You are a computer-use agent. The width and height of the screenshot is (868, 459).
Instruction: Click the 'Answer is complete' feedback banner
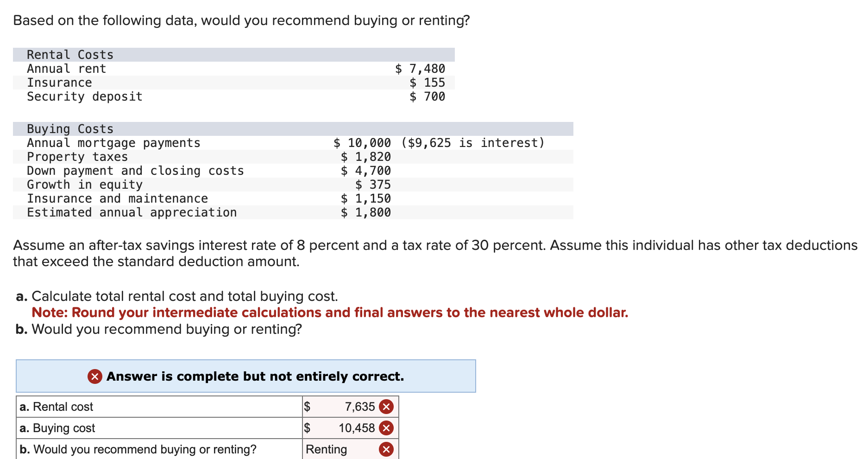[x=245, y=376]
